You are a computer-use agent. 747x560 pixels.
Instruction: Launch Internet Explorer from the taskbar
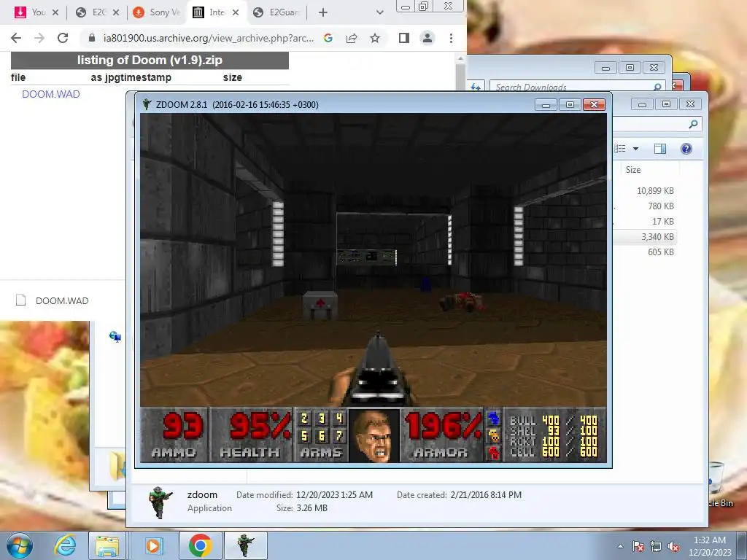pyautogui.click(x=65, y=545)
